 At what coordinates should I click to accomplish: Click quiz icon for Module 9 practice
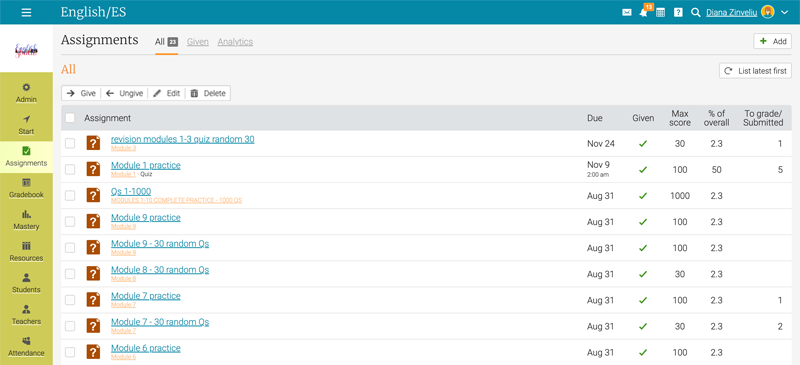[93, 222]
